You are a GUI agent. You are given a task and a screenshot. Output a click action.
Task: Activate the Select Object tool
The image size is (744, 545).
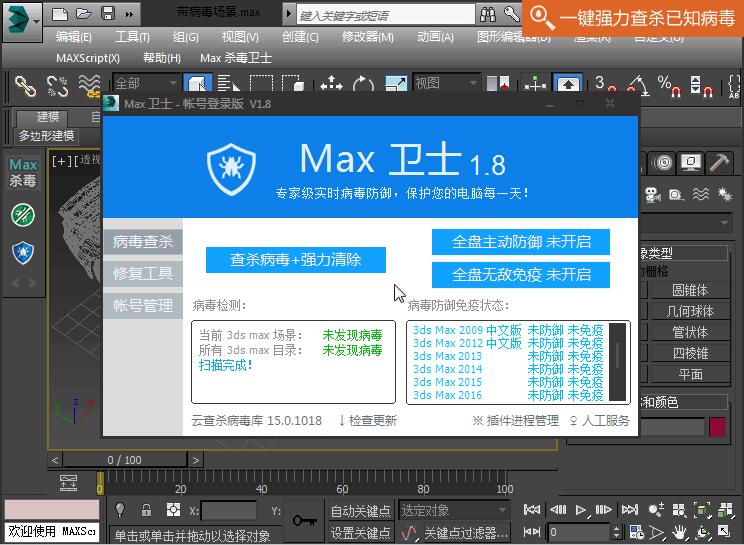pos(197,83)
